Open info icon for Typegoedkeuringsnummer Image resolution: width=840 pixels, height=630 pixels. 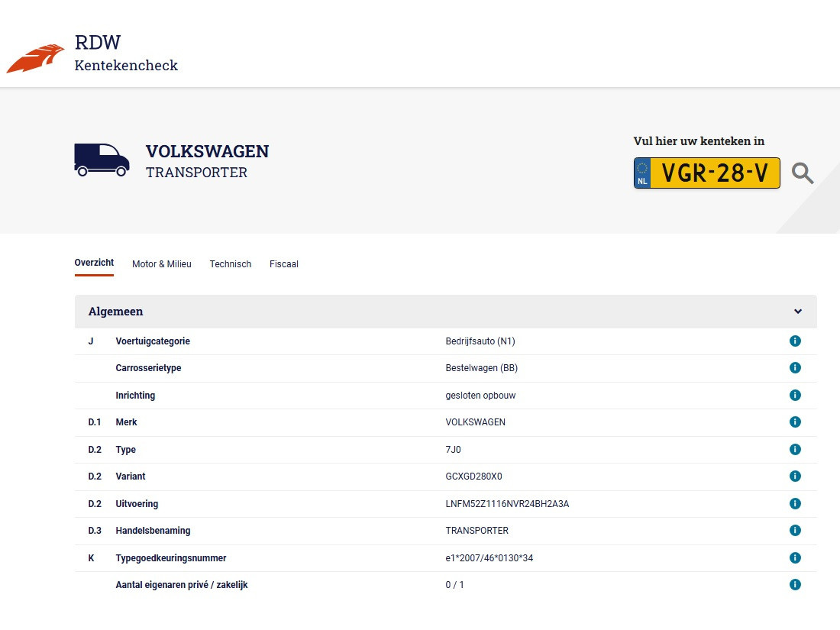coord(795,557)
